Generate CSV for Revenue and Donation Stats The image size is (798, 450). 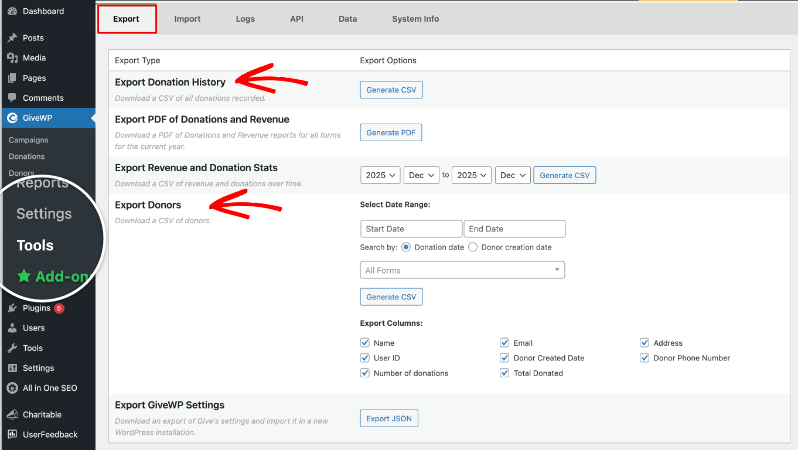564,175
